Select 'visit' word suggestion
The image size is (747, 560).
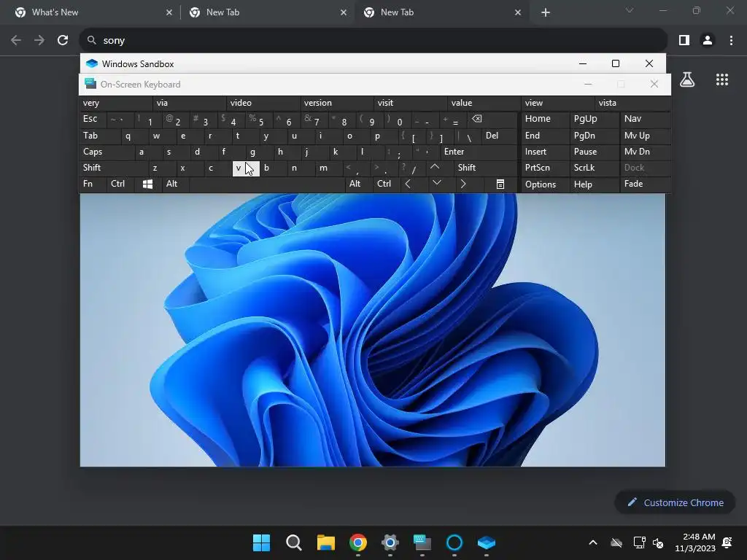[x=411, y=103]
